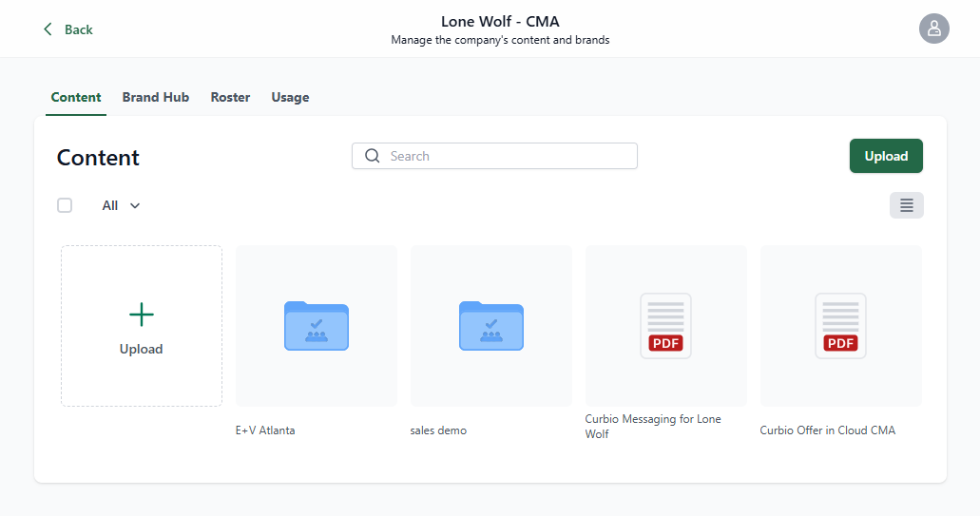Click the user profile avatar icon
The image size is (980, 516).
(x=933, y=29)
